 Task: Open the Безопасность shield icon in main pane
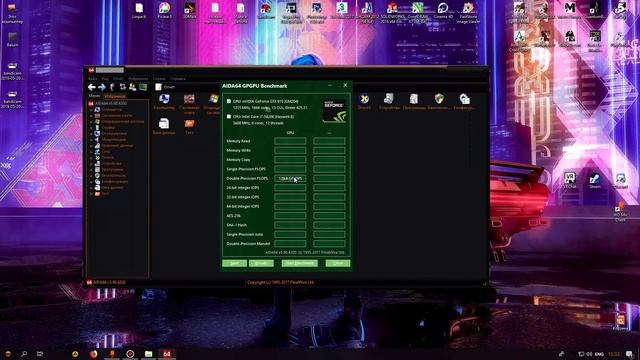[439, 101]
